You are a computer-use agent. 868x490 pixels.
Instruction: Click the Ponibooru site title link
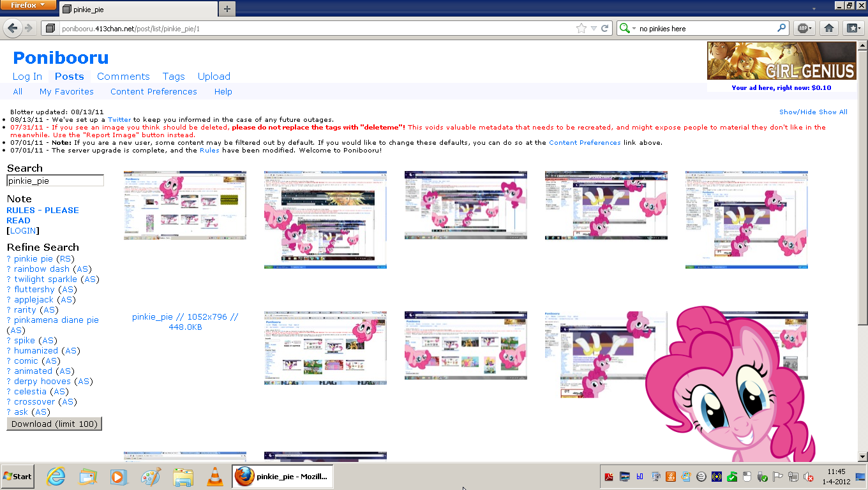pos(61,57)
